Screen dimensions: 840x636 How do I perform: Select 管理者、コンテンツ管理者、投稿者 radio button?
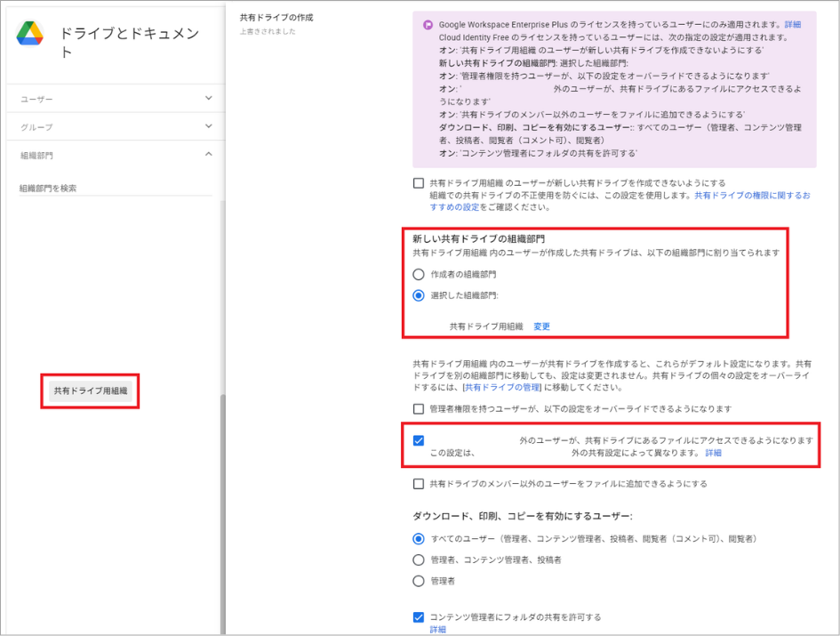[419, 560]
